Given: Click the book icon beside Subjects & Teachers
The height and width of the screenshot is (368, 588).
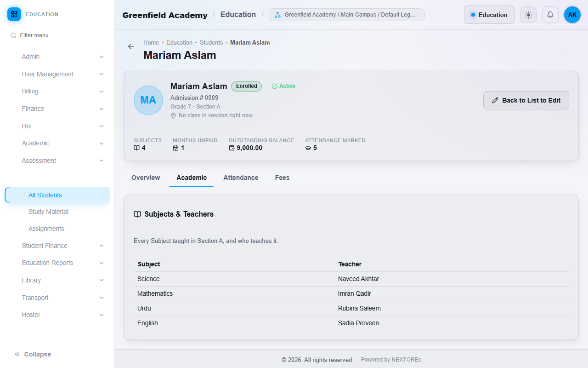Looking at the screenshot, I should (137, 214).
